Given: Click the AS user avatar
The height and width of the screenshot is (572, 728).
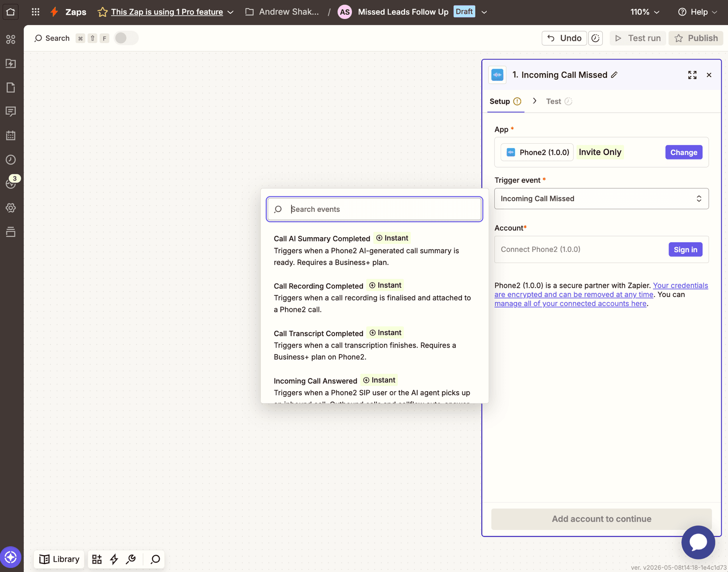Looking at the screenshot, I should pos(345,12).
